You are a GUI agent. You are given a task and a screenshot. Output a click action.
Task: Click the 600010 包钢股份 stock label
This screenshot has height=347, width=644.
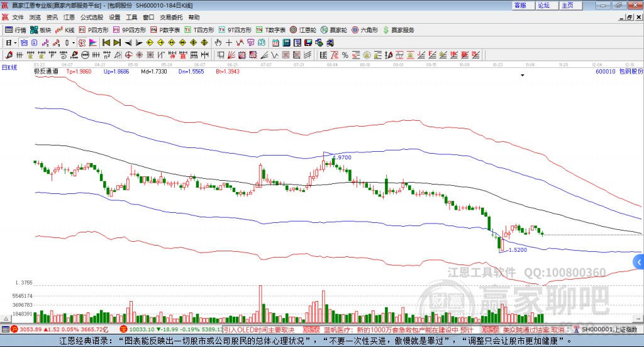(x=618, y=72)
